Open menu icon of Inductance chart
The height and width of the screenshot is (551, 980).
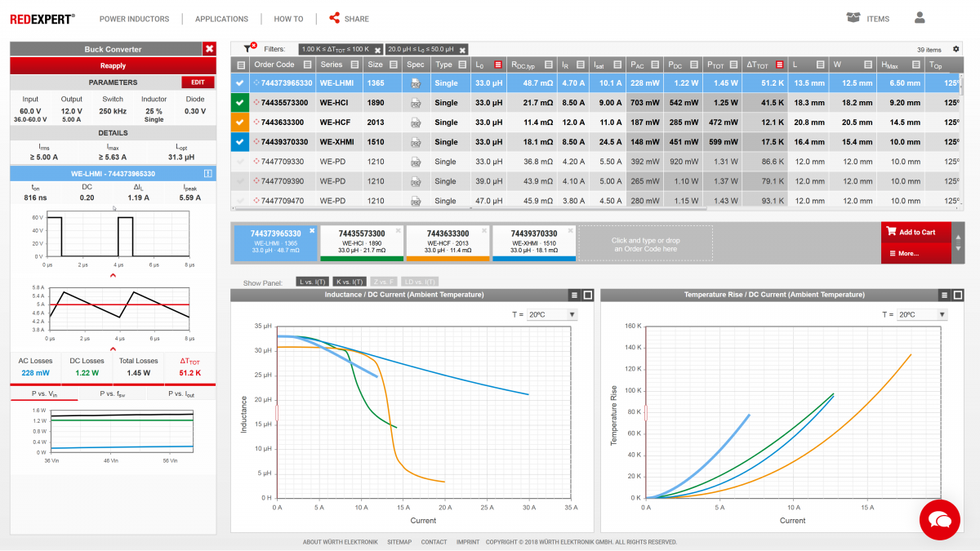(575, 295)
